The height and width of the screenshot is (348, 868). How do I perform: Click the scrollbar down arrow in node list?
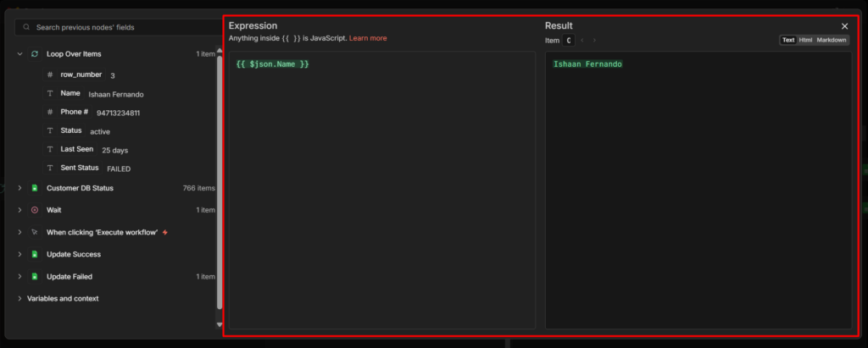pyautogui.click(x=220, y=325)
